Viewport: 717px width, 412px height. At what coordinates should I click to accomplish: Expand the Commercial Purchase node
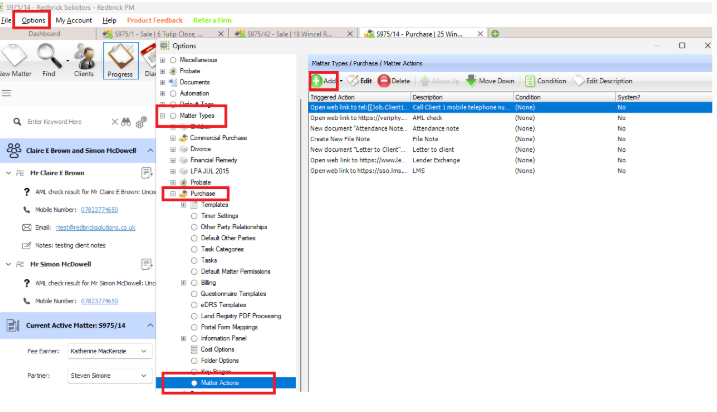click(x=173, y=138)
